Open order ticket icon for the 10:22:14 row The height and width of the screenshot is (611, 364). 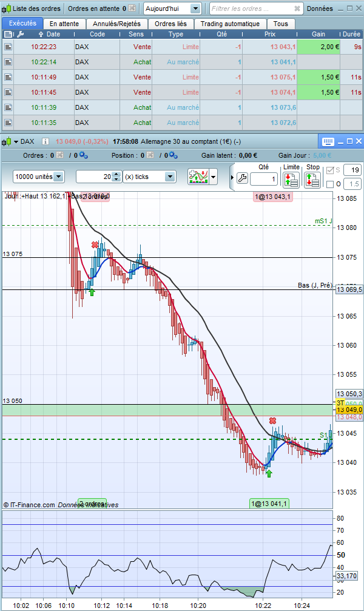point(8,62)
